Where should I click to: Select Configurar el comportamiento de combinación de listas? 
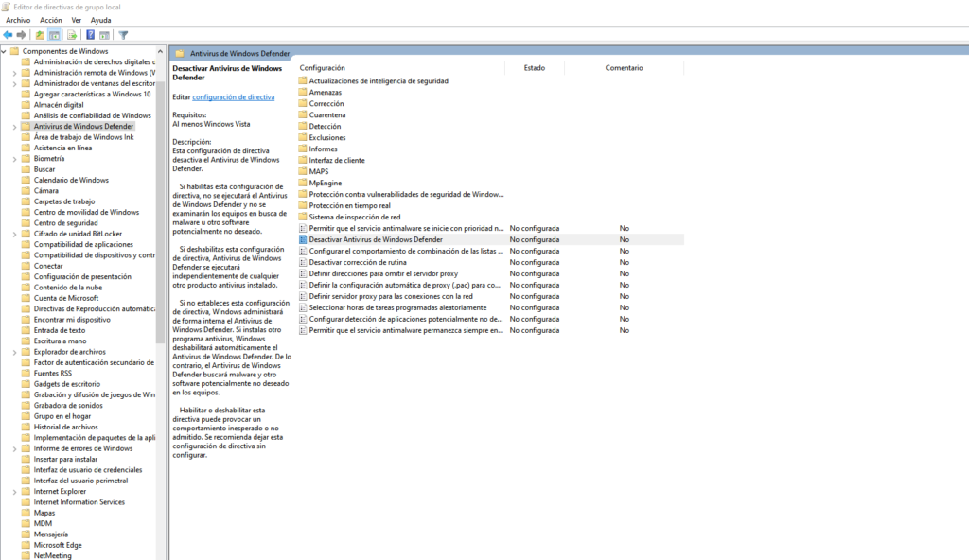(x=406, y=251)
